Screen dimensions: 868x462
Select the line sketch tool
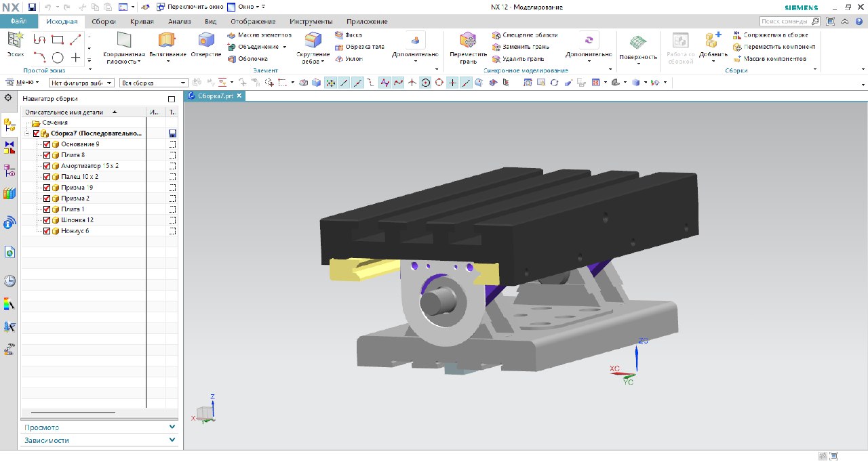pos(76,40)
